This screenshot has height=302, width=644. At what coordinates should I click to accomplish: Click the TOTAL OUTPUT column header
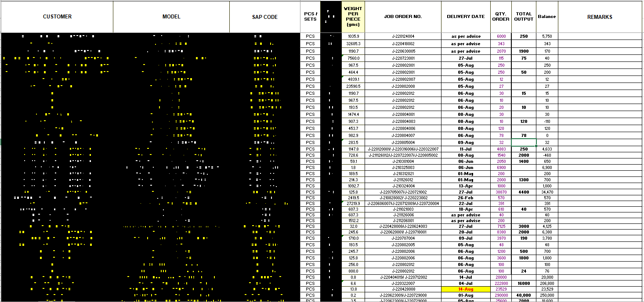coord(523,17)
